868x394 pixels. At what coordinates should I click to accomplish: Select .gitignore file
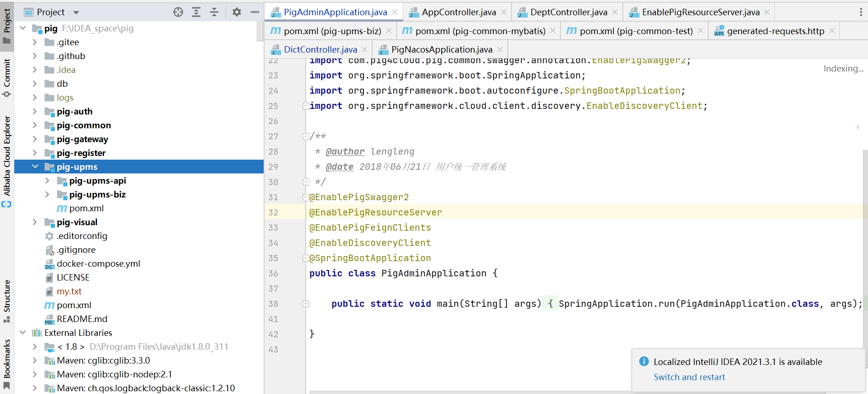pos(76,250)
